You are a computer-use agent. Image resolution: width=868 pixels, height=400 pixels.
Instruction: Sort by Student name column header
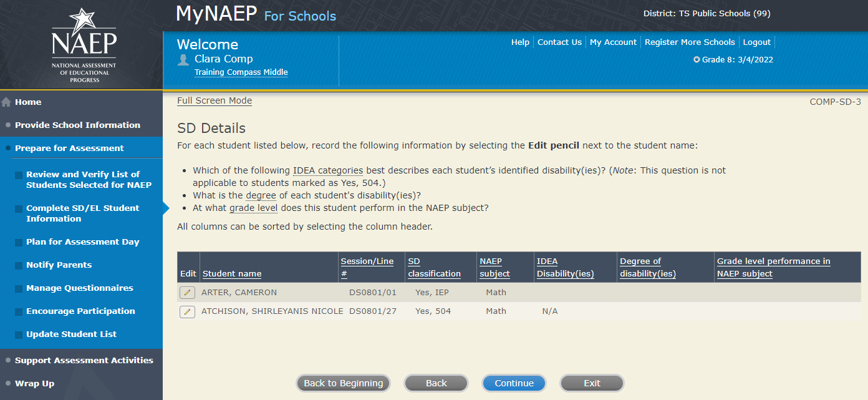[232, 274]
